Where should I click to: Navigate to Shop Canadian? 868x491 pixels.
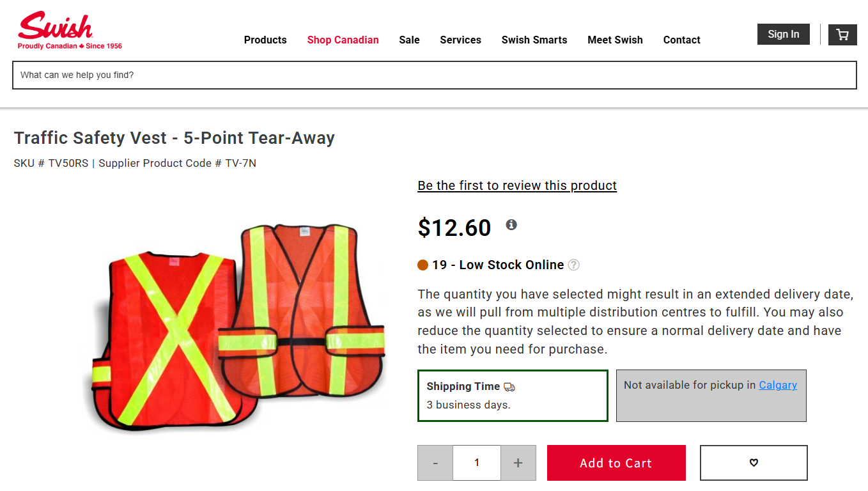(x=343, y=40)
